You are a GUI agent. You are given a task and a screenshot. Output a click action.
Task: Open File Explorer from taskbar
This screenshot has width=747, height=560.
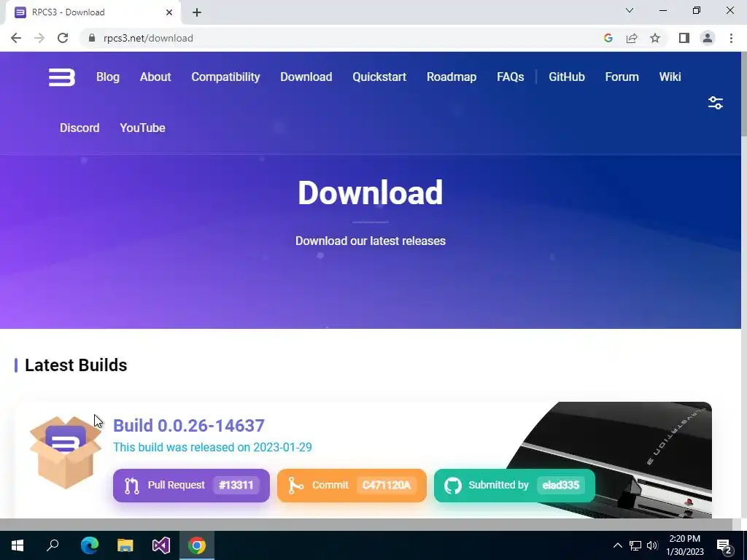click(x=125, y=545)
